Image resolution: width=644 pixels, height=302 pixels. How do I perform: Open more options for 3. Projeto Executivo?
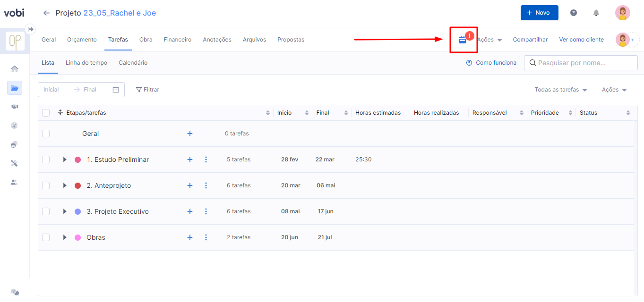pyautogui.click(x=206, y=211)
